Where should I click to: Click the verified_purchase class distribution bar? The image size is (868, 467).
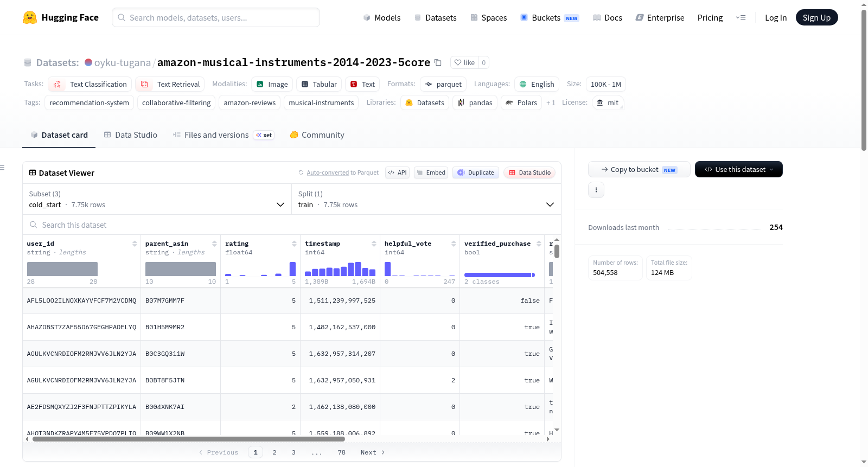500,275
